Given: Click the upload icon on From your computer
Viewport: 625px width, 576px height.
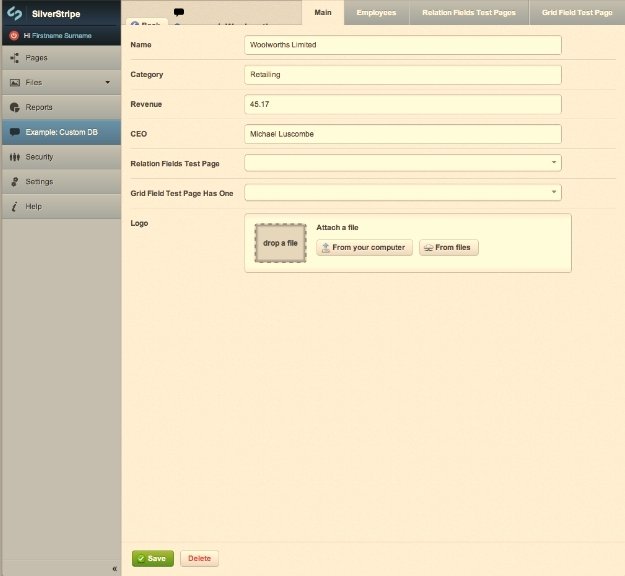Looking at the screenshot, I should [x=326, y=248].
